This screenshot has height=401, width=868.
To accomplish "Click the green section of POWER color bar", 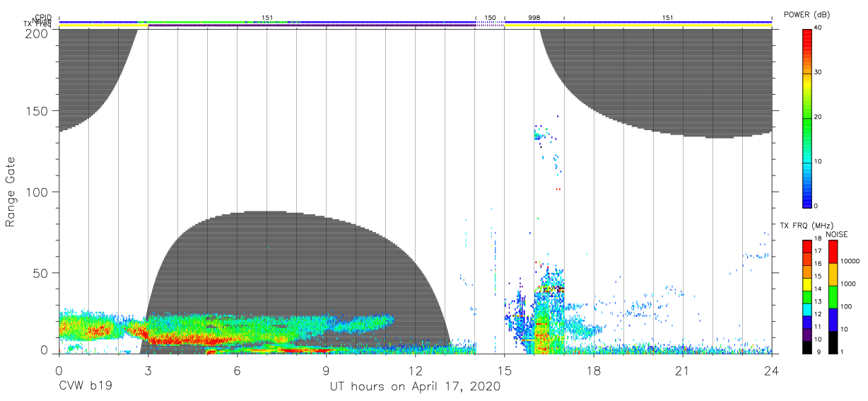I will [x=807, y=124].
